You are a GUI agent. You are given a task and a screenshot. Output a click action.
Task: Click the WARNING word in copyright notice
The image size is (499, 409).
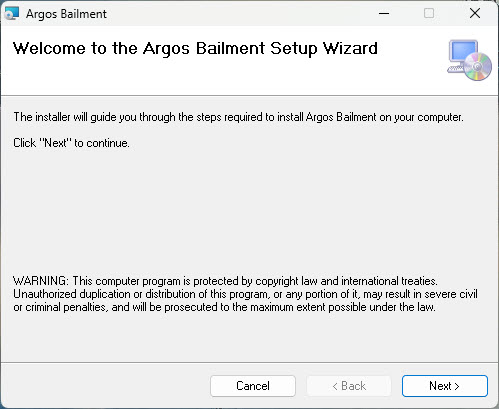pyautogui.click(x=41, y=281)
